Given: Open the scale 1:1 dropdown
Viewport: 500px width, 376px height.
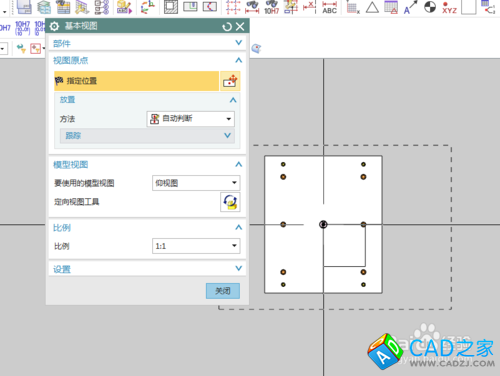Looking at the screenshot, I should point(196,246).
